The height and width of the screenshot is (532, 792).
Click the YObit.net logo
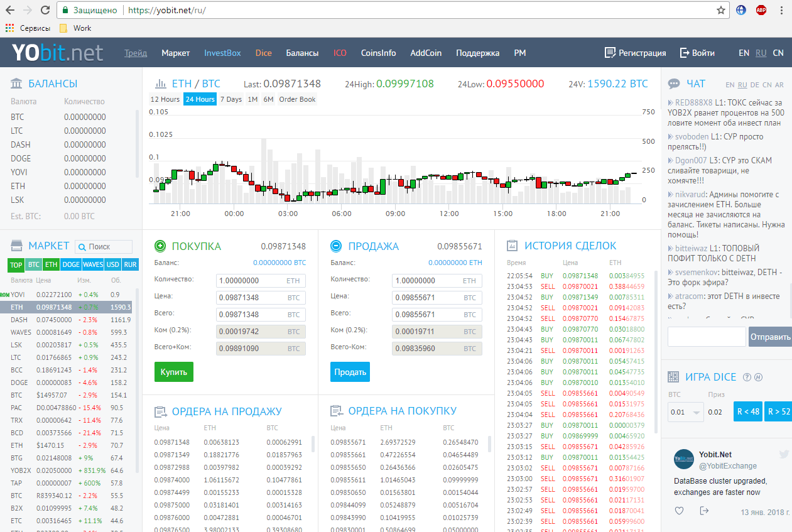coord(57,53)
